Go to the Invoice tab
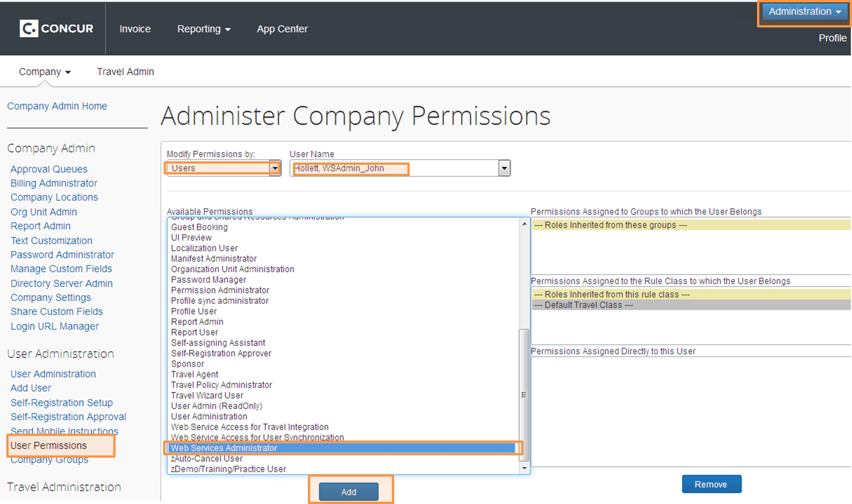The width and height of the screenshot is (852, 504). [135, 29]
